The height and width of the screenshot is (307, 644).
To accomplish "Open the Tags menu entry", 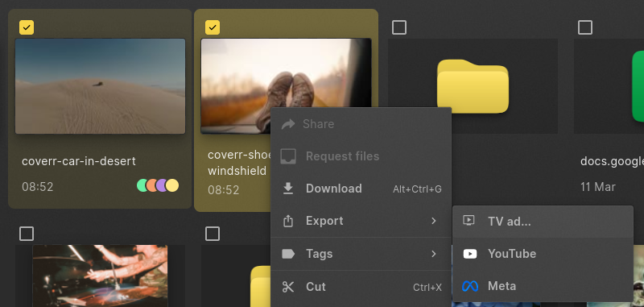I will click(x=361, y=254).
